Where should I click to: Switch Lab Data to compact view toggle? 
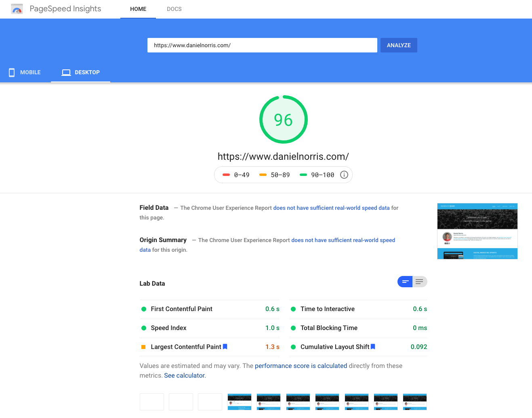click(405, 282)
